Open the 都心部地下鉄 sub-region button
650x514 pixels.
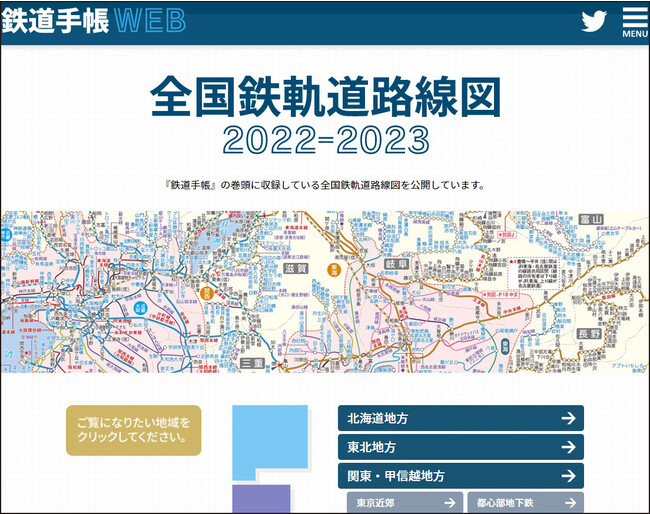coord(526,502)
